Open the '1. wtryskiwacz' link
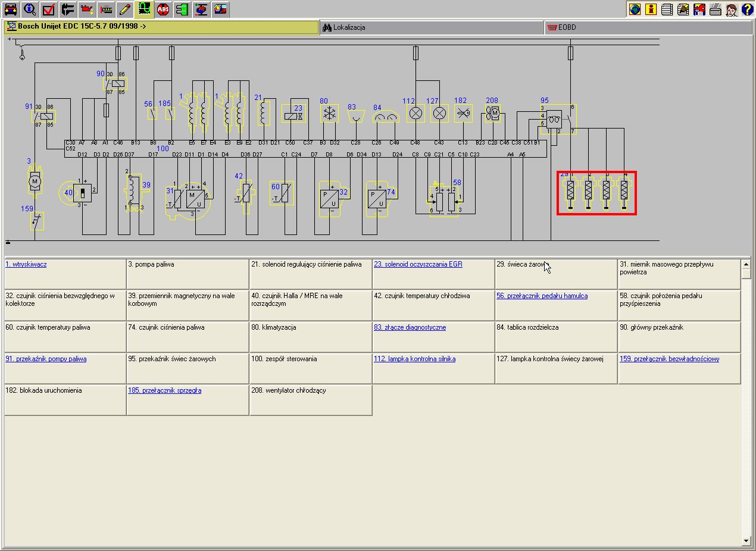The image size is (756, 551). click(26, 264)
